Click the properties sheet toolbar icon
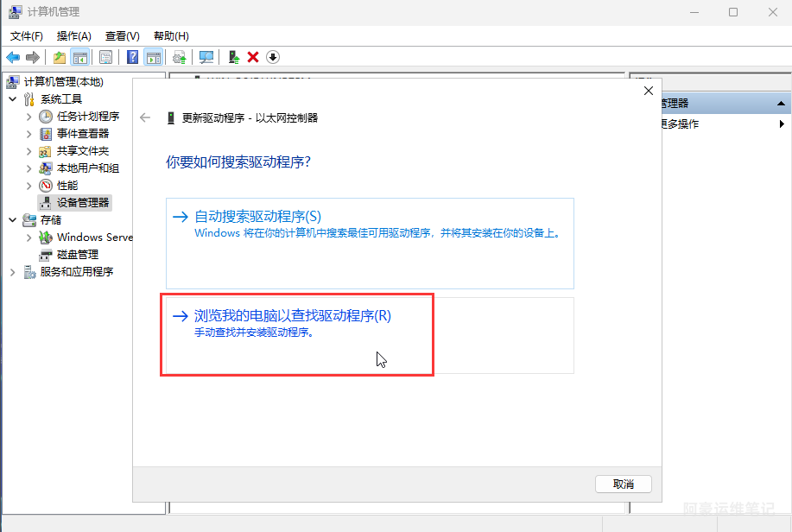This screenshot has height=532, width=792. pyautogui.click(x=105, y=57)
